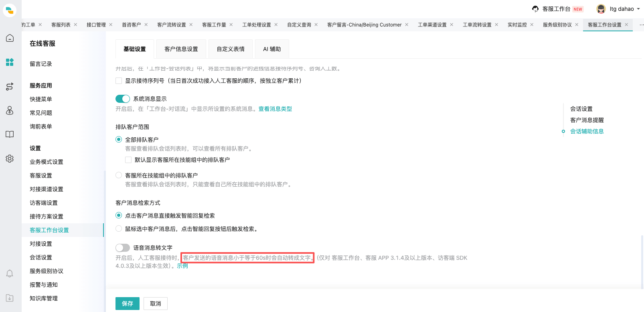Close the 自定义查询 tab
This screenshot has width=644, height=312.
(x=316, y=24)
